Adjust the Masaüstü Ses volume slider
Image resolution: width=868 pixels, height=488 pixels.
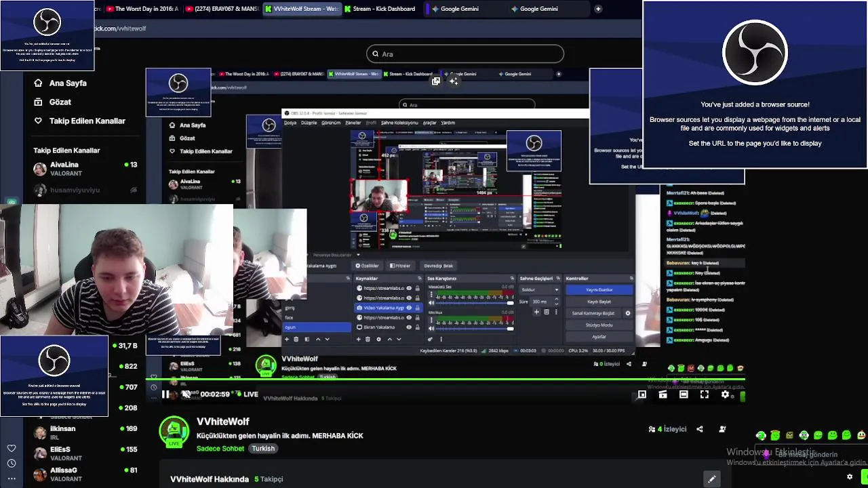coord(475,303)
